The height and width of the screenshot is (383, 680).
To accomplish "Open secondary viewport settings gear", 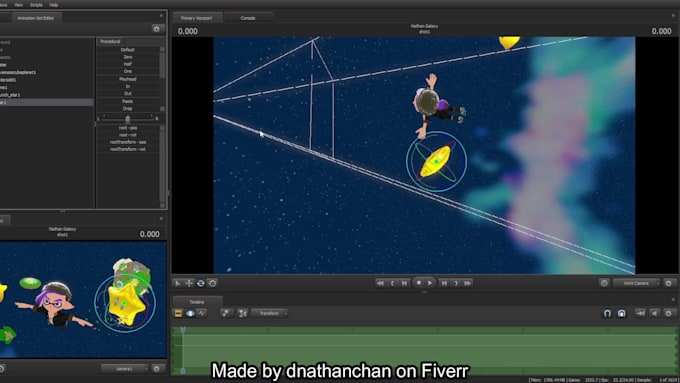I will tap(157, 369).
